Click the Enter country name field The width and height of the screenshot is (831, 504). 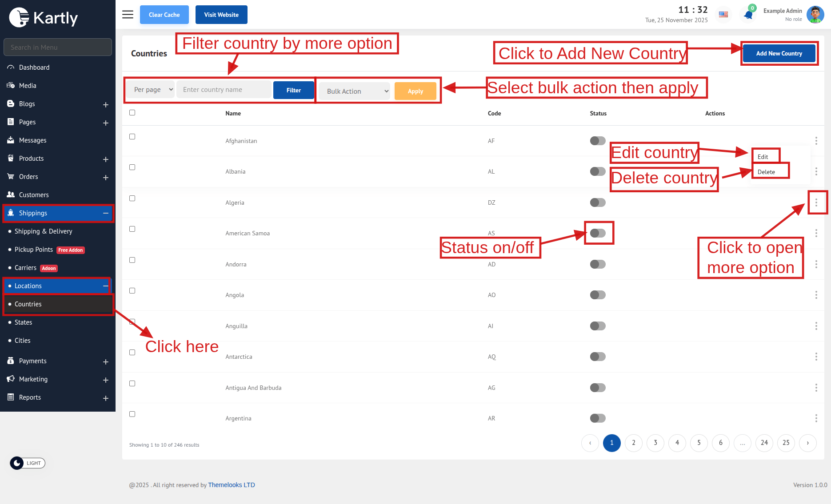(224, 90)
